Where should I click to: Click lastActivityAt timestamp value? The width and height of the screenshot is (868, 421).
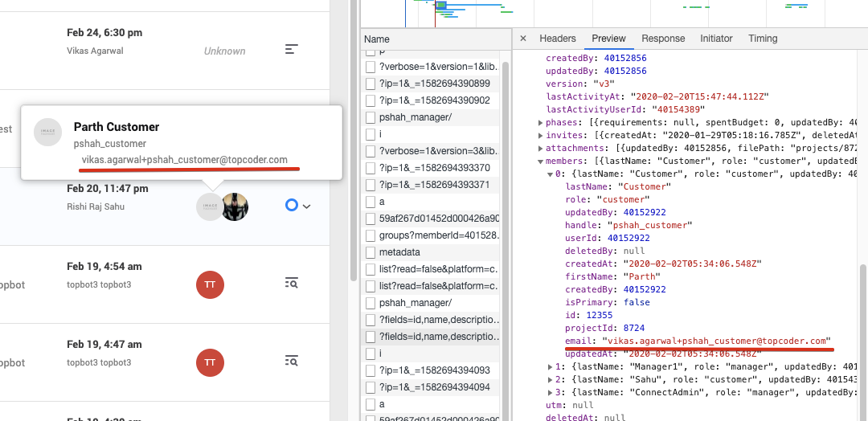click(700, 96)
